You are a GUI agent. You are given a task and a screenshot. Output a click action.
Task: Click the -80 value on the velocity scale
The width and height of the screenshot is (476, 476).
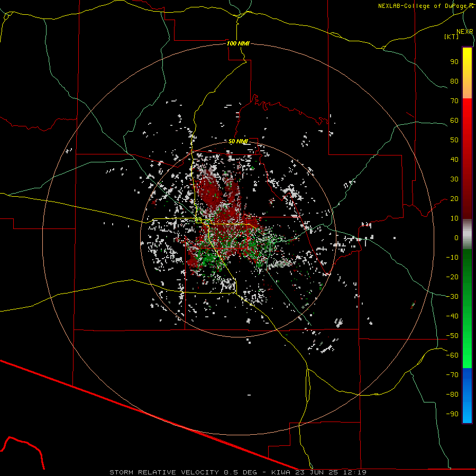tap(452, 395)
